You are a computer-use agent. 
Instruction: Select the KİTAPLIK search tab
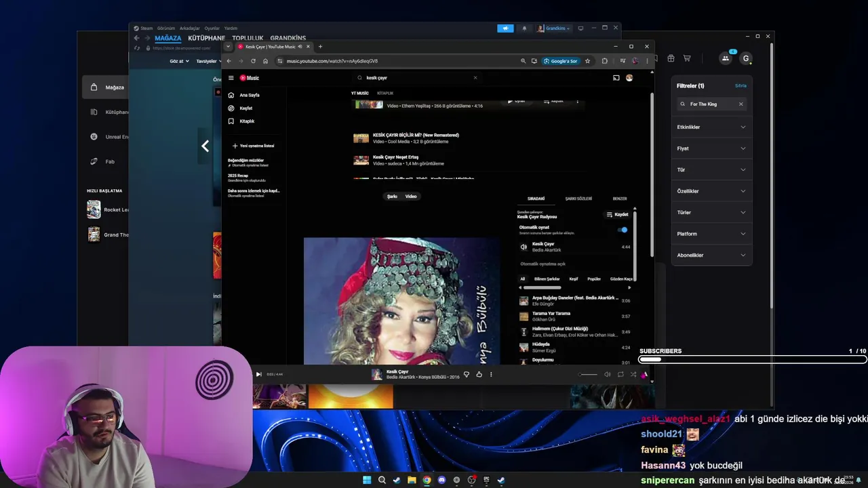tap(385, 93)
